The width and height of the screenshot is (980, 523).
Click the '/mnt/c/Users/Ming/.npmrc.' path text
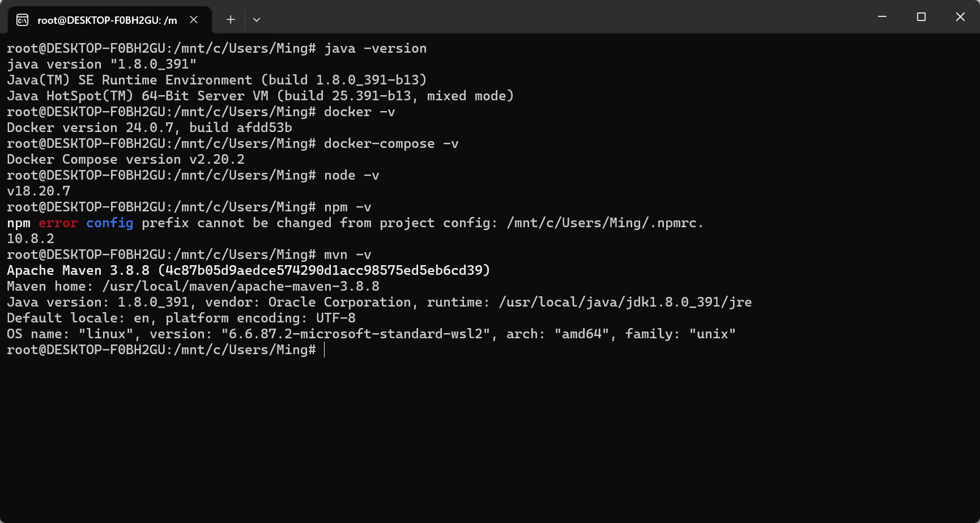(x=605, y=223)
